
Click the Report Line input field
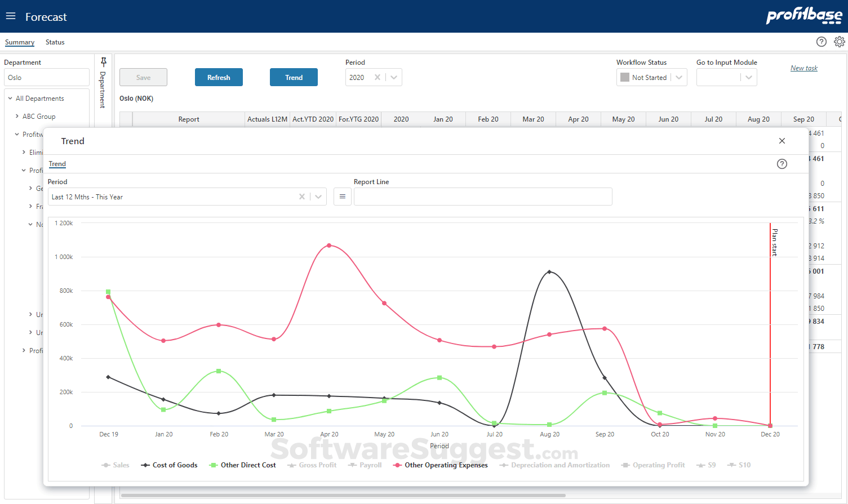(482, 197)
